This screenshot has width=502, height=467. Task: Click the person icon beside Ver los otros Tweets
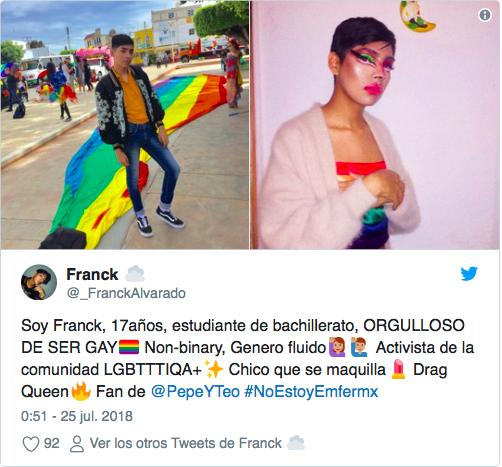point(77,444)
